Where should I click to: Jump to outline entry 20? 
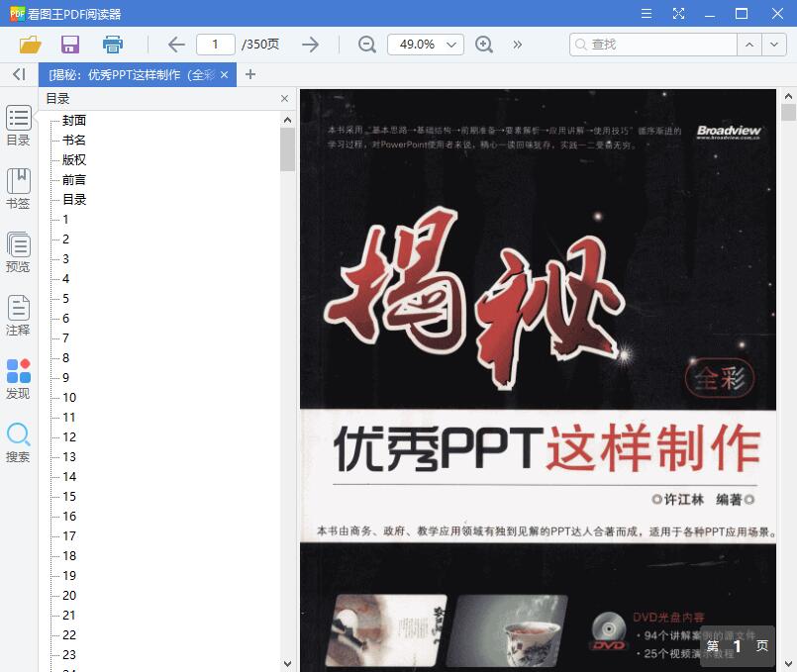[69, 596]
